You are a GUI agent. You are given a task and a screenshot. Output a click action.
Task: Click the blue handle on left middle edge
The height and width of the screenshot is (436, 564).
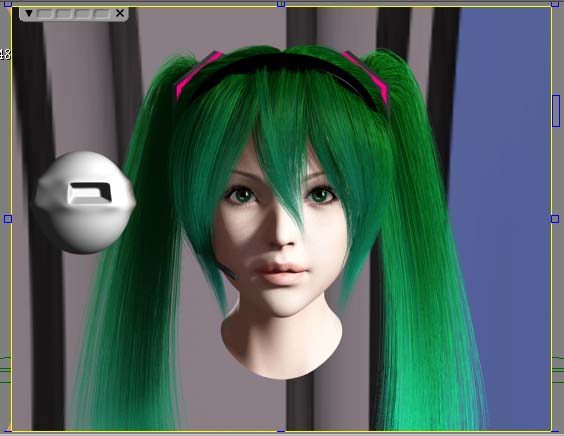click(x=8, y=219)
